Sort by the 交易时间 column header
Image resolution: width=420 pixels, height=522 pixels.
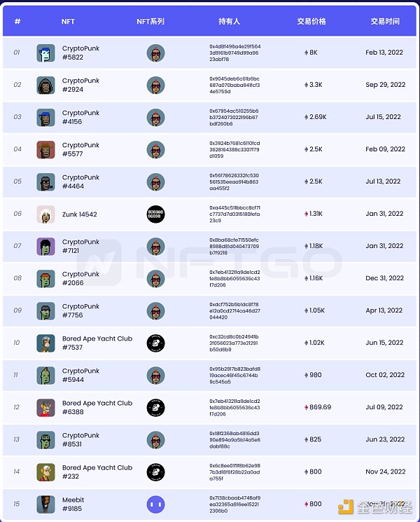coord(385,22)
